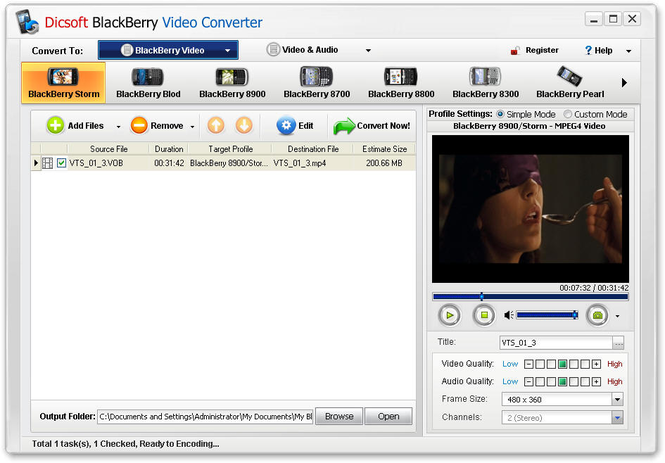Take a snapshot with camera button
Image resolution: width=665 pixels, height=463 pixels.
pos(597,315)
